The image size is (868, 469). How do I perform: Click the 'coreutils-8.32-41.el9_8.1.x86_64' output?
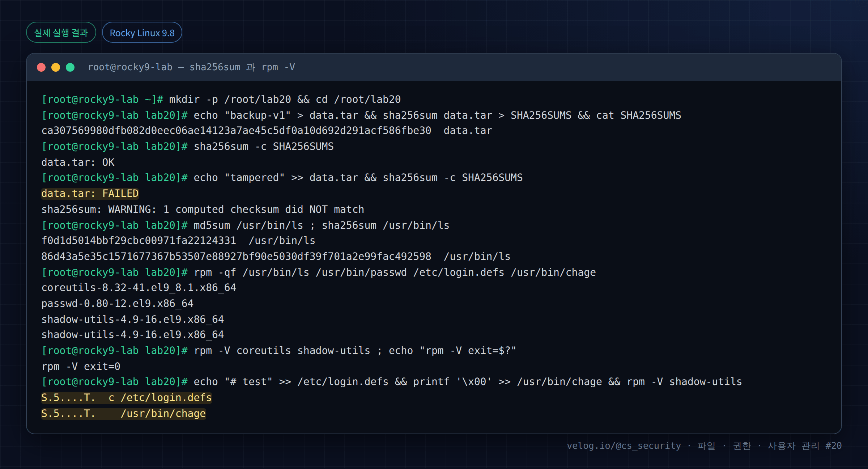139,288
